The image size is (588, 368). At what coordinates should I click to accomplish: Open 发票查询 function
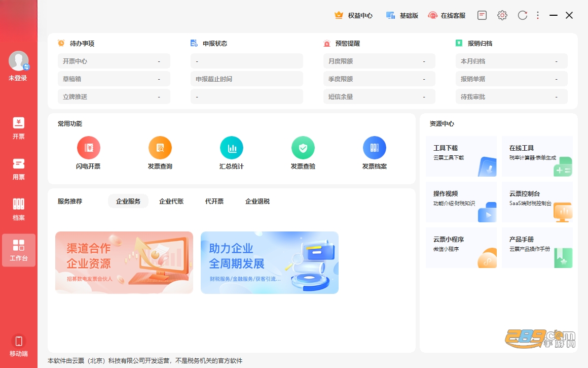[160, 153]
